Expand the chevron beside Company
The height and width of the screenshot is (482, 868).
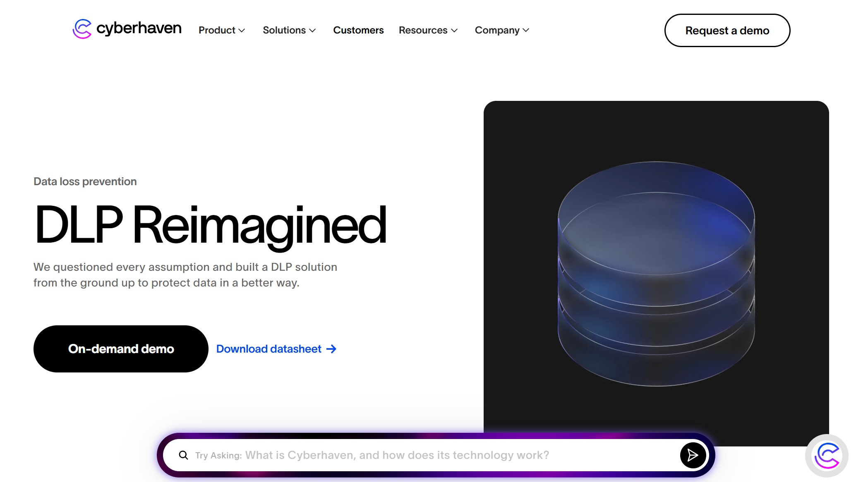(x=526, y=31)
